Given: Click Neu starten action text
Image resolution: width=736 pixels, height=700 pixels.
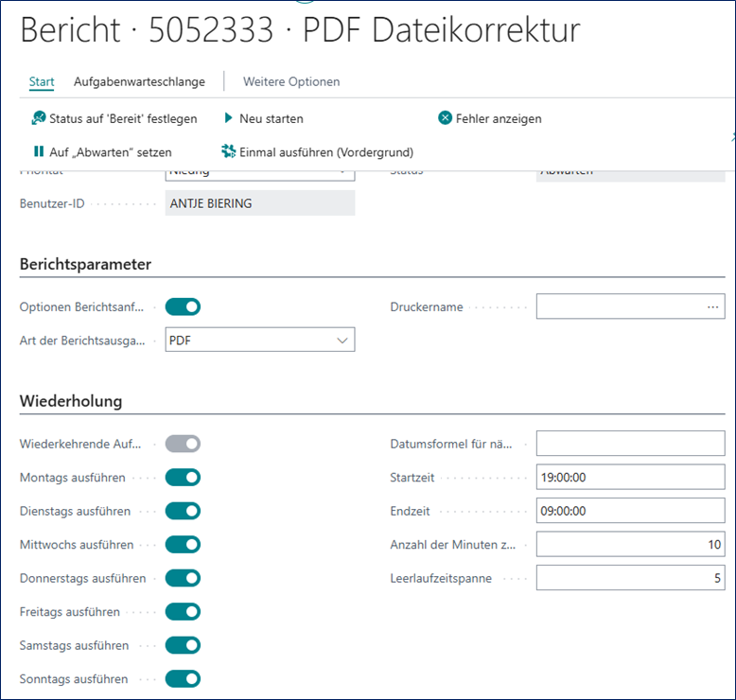Looking at the screenshot, I should (272, 119).
